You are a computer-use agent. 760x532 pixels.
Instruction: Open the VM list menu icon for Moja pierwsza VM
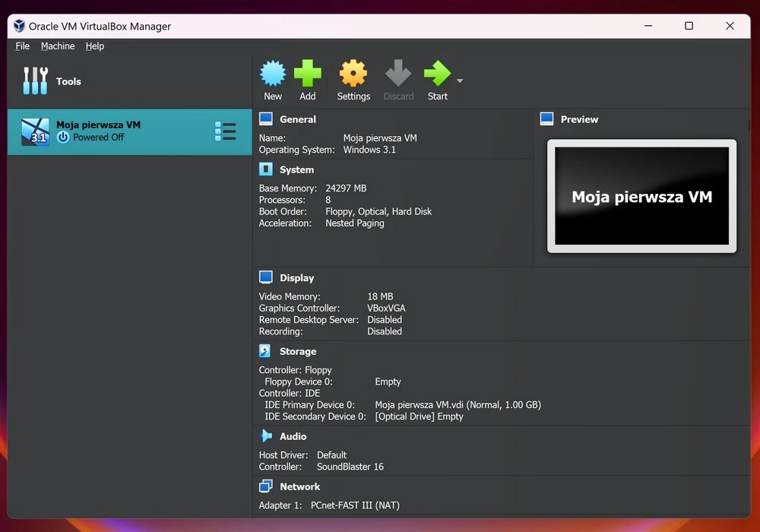(x=226, y=131)
